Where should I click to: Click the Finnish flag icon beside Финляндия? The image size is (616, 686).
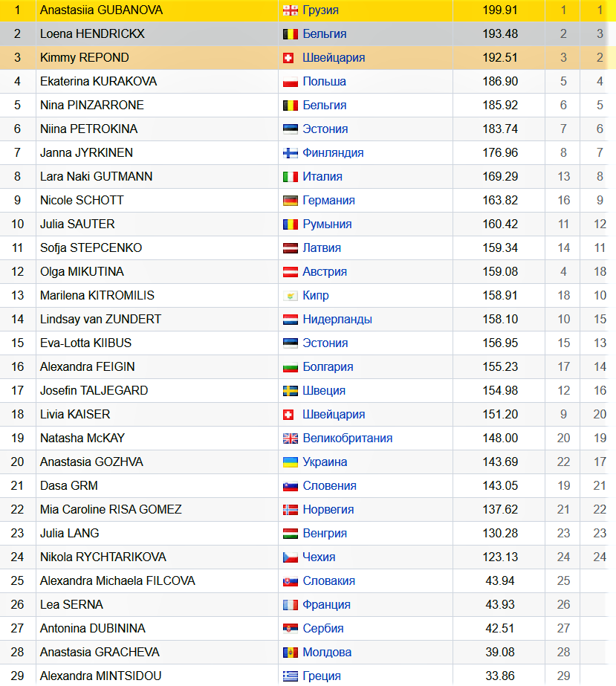pyautogui.click(x=290, y=152)
